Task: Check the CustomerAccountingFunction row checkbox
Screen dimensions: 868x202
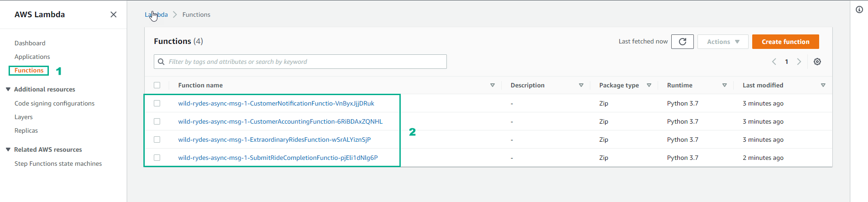Action: tap(157, 121)
